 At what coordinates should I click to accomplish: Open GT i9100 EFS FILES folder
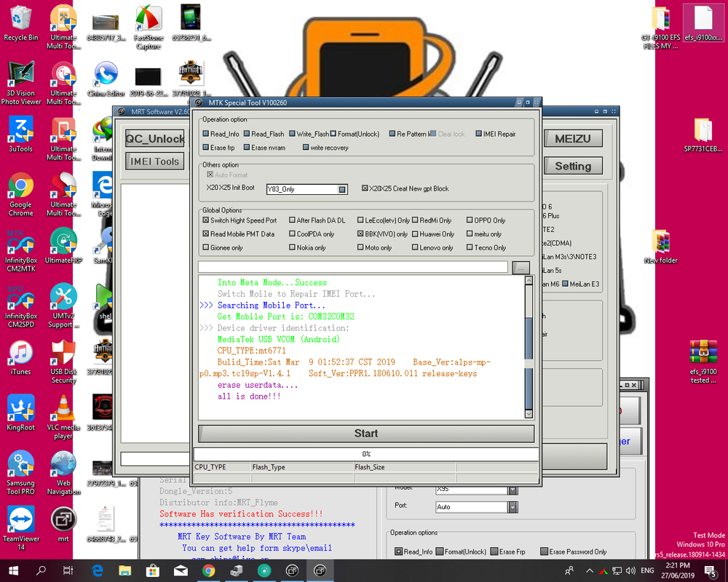[661, 27]
